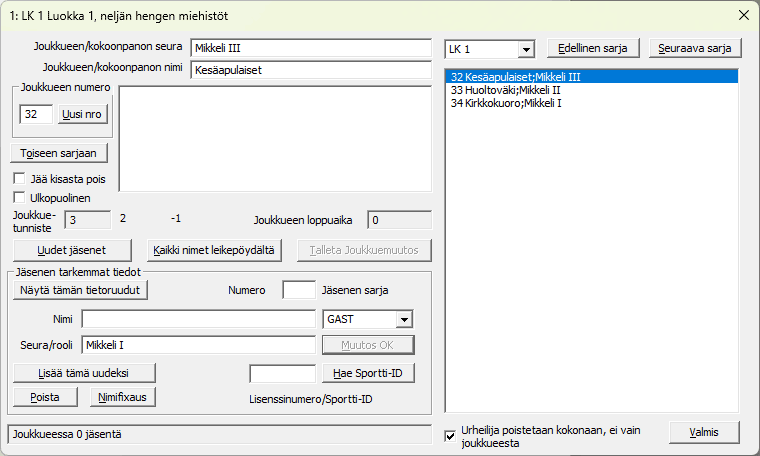The width and height of the screenshot is (760, 456).
Task: Click Lisää tämä uudeksi button
Action: click(83, 372)
